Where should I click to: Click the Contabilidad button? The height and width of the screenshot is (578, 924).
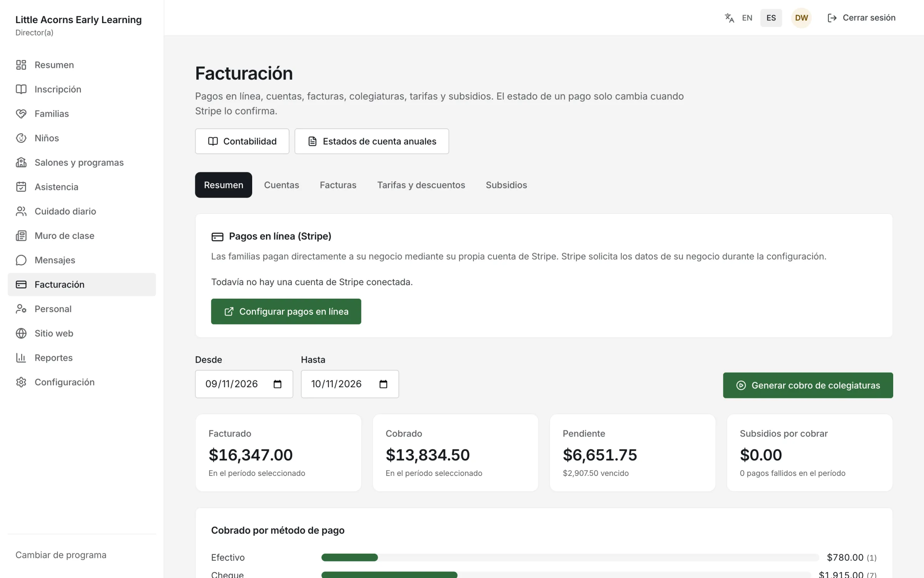(242, 141)
